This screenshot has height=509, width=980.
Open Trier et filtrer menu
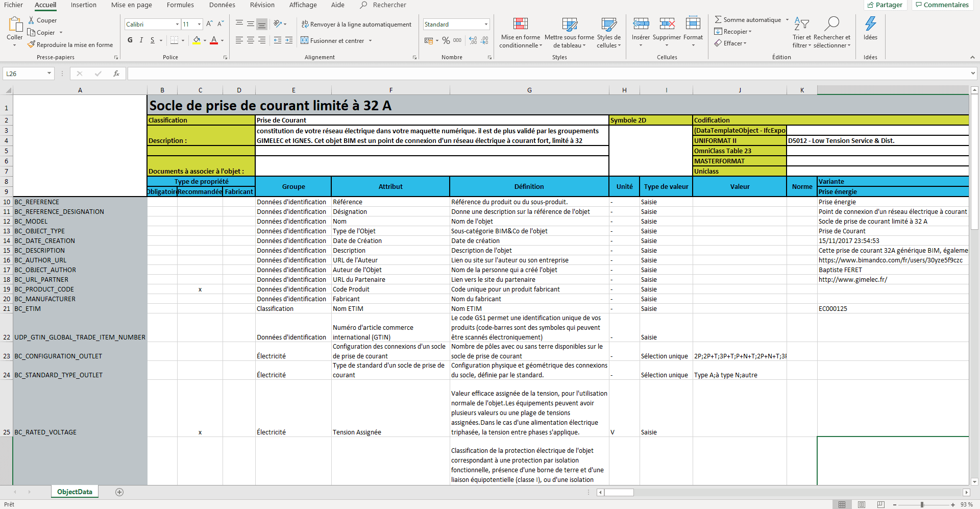(x=802, y=32)
